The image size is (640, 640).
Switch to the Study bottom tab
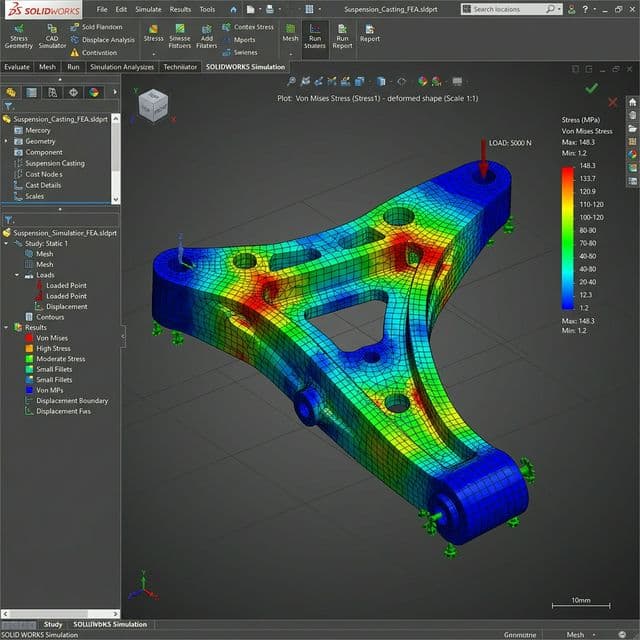pos(53,624)
